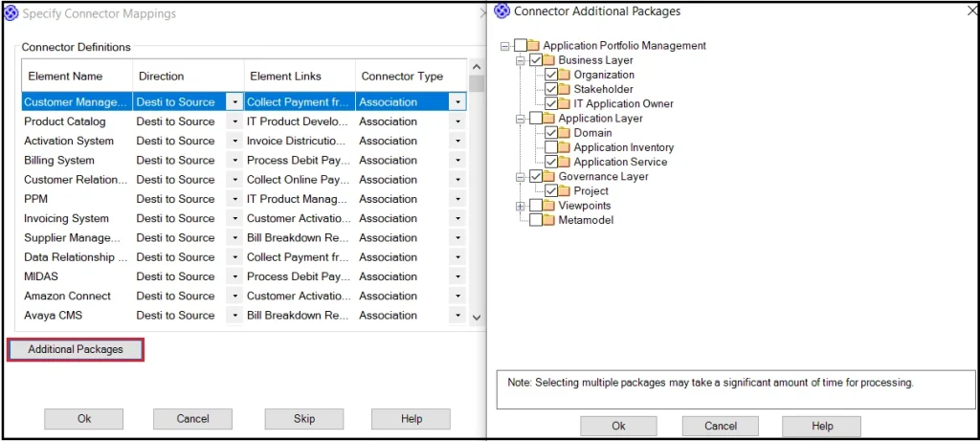Click the Application Inventory folder icon
980x441 pixels.
(564, 147)
